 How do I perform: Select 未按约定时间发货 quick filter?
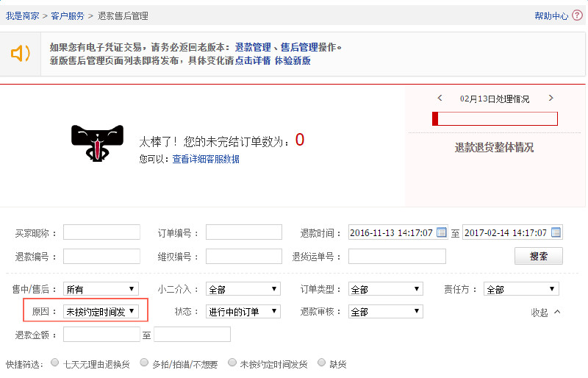click(x=233, y=363)
